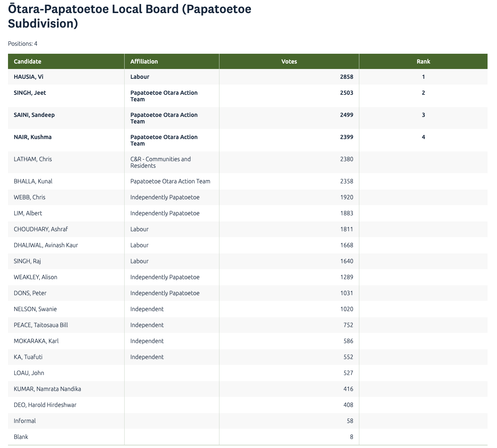Select the C&R - Communities and Residents affiliation

[x=160, y=162]
